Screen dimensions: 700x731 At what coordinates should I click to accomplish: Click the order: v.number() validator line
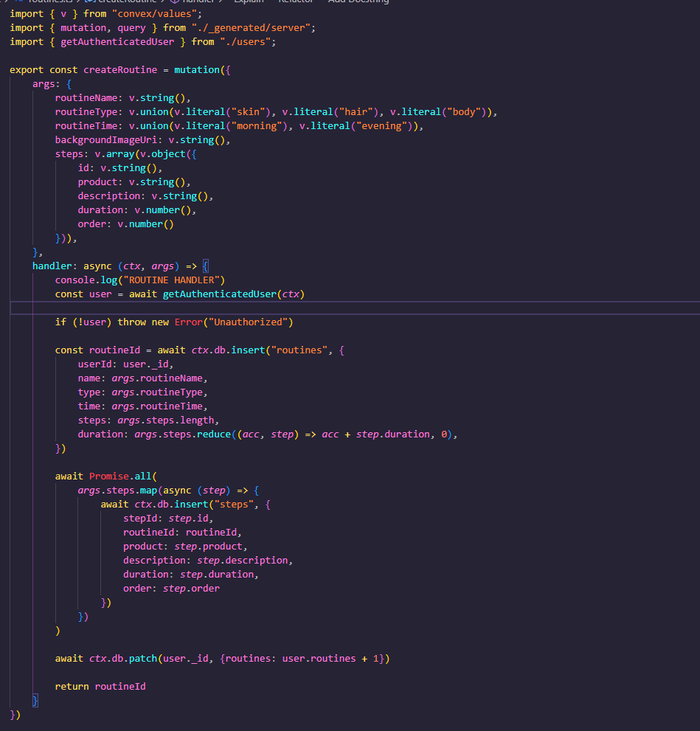126,224
